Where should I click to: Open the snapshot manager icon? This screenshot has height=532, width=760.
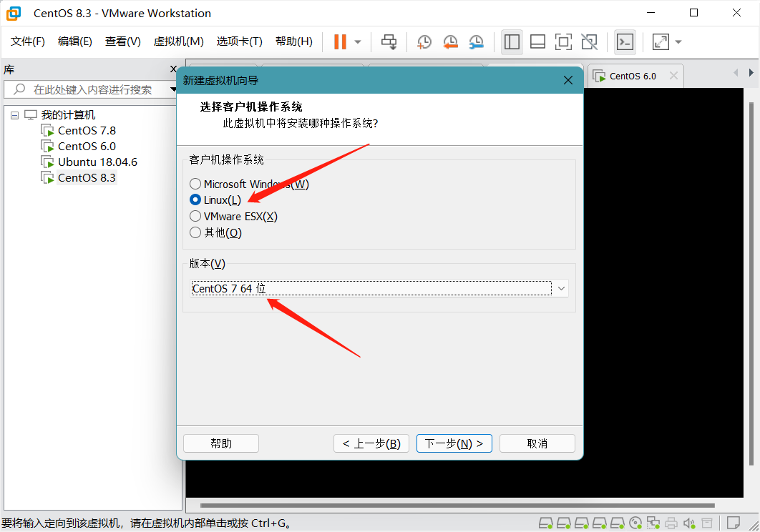click(x=477, y=41)
